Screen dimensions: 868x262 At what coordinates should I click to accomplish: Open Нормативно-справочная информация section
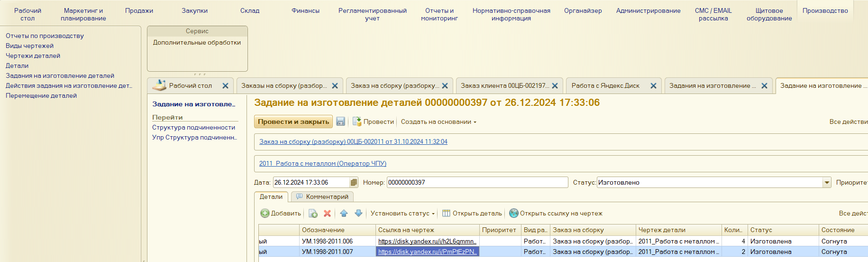tap(511, 14)
